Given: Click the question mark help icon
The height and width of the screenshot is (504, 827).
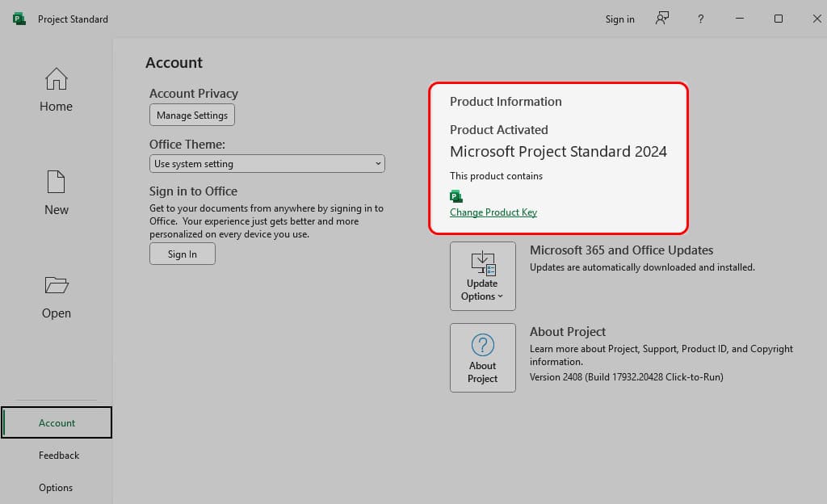Looking at the screenshot, I should click(x=700, y=19).
